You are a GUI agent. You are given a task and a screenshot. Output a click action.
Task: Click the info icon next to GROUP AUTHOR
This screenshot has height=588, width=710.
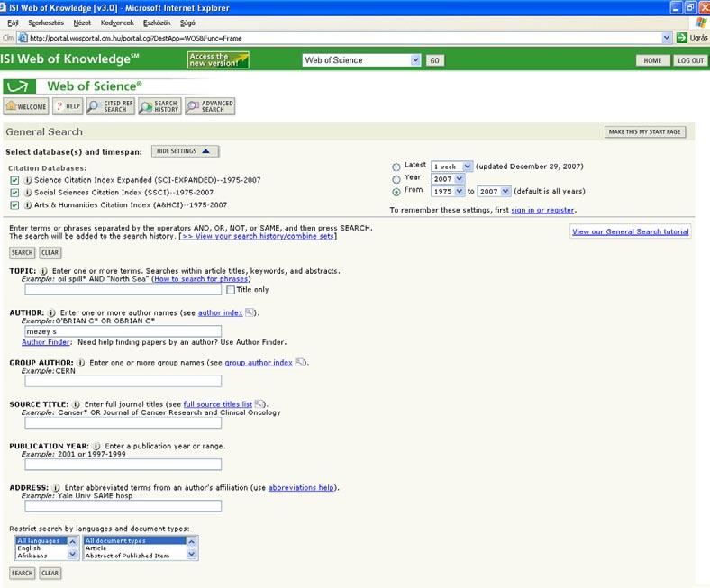coord(80,363)
